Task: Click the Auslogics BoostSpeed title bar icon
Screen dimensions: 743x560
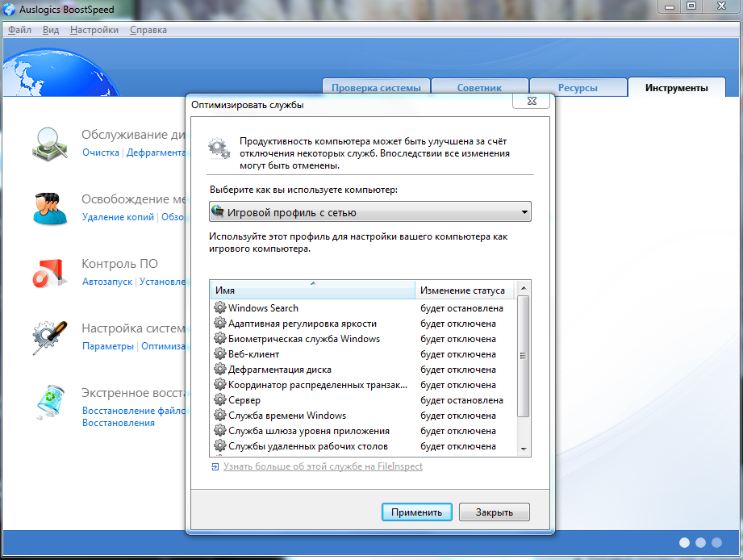Action: [9, 10]
